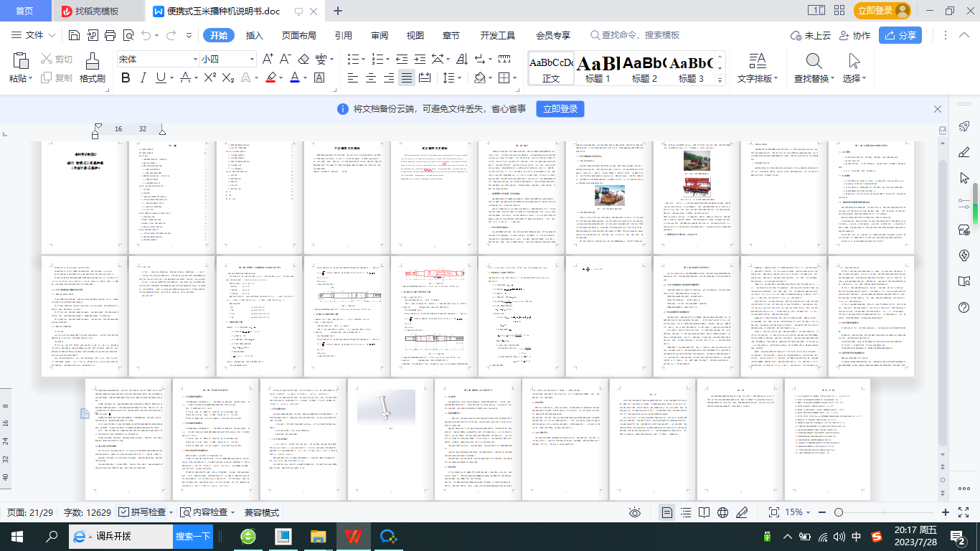The height and width of the screenshot is (551, 980).
Task: Switch to the 找稻壳模板 tab
Action: pyautogui.click(x=97, y=11)
